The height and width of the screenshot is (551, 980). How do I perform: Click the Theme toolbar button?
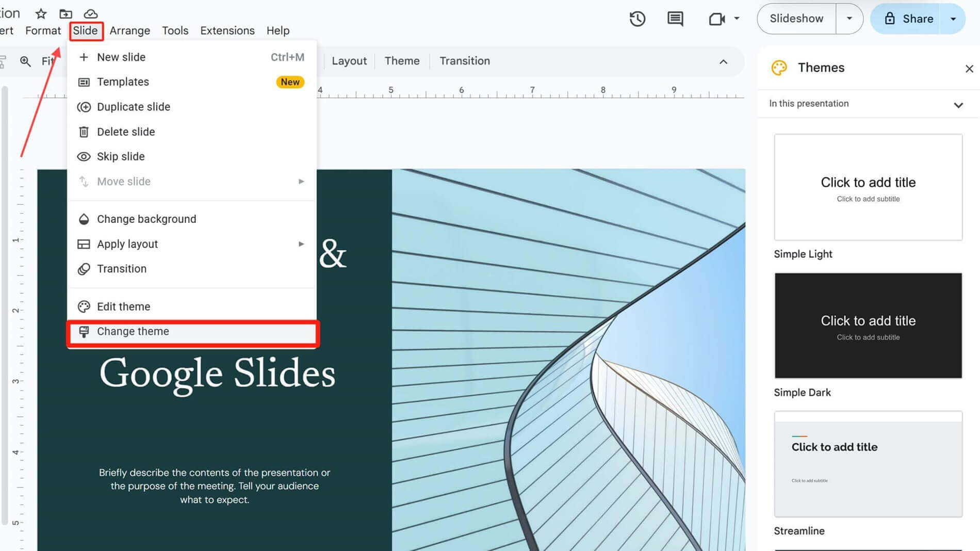(402, 61)
